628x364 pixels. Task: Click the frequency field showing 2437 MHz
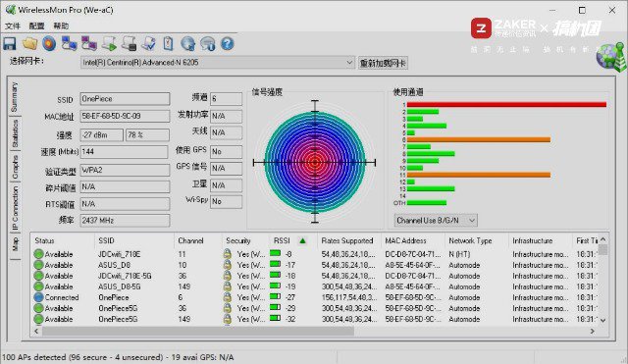(125, 220)
